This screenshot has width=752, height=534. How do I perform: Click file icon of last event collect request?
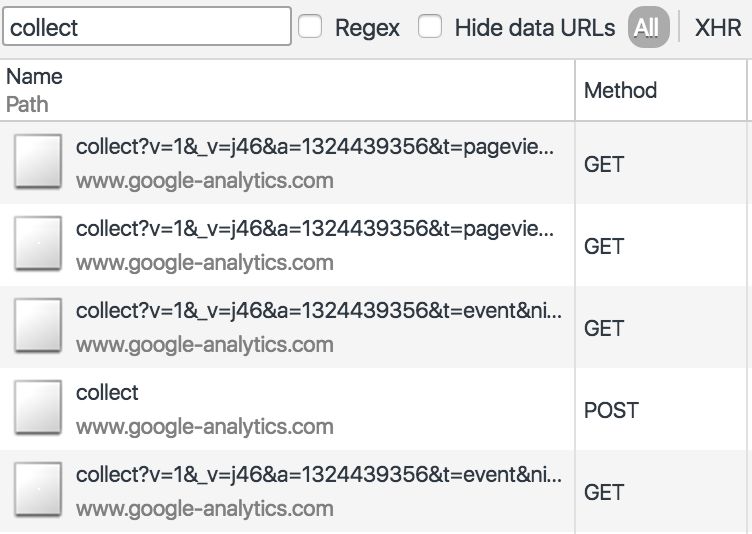coord(38,489)
